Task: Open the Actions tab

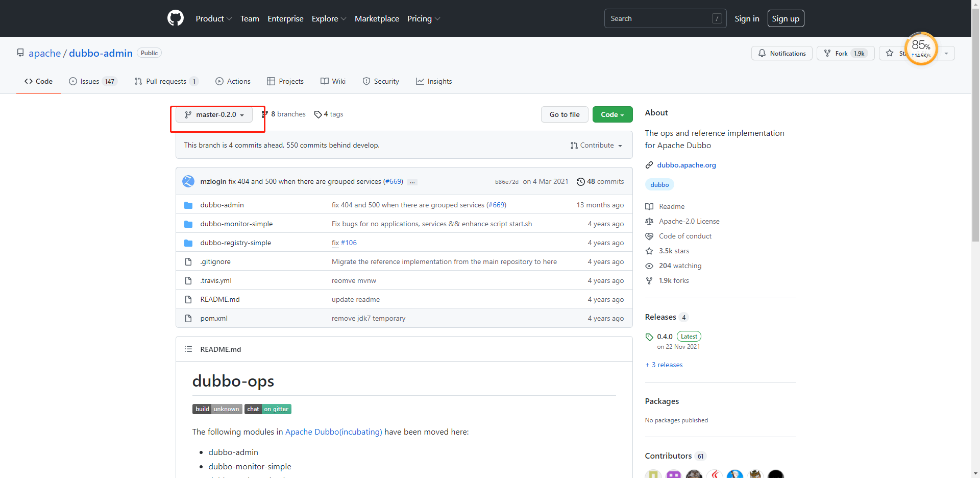Action: point(233,81)
